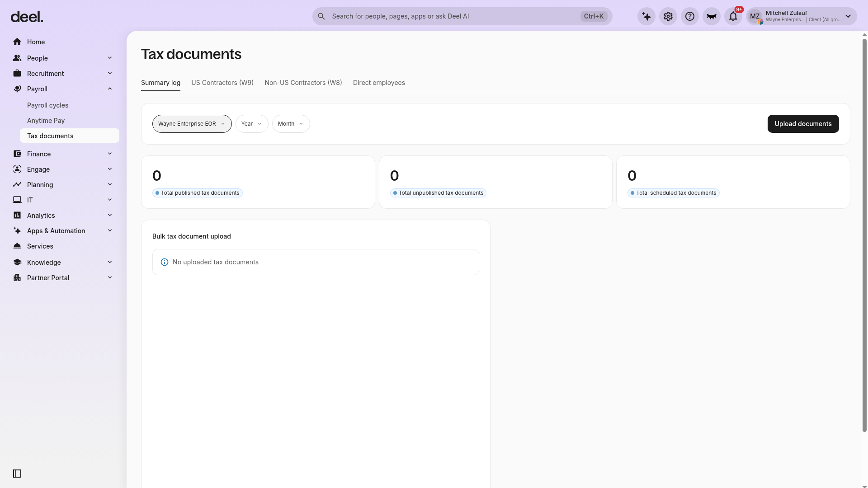Expand the Finance menu chevron
Image resolution: width=868 pixels, height=488 pixels.
pyautogui.click(x=110, y=154)
